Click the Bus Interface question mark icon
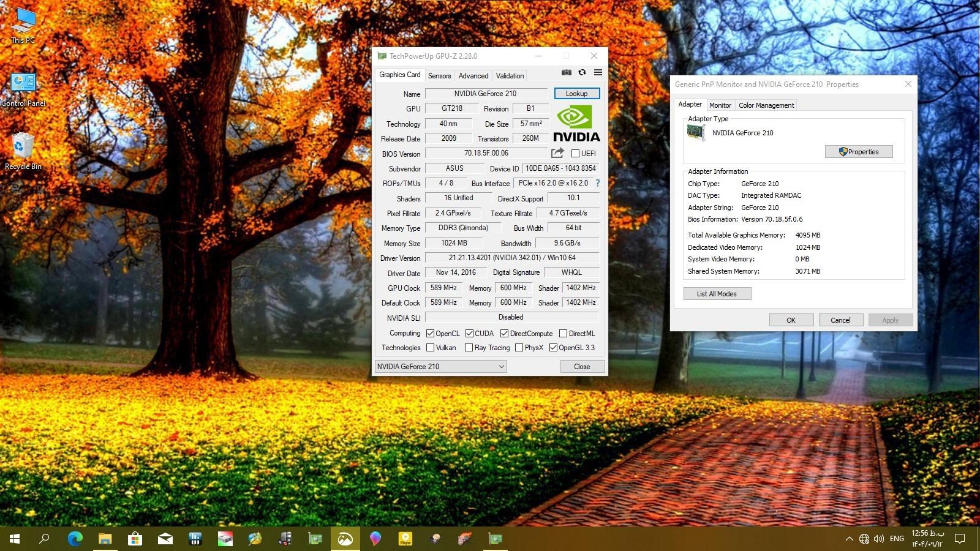The width and height of the screenshot is (980, 551). [x=597, y=183]
